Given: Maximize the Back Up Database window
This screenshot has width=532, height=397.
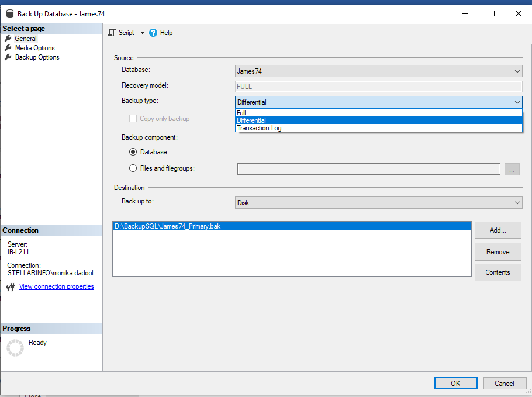Looking at the screenshot, I should tap(492, 13).
